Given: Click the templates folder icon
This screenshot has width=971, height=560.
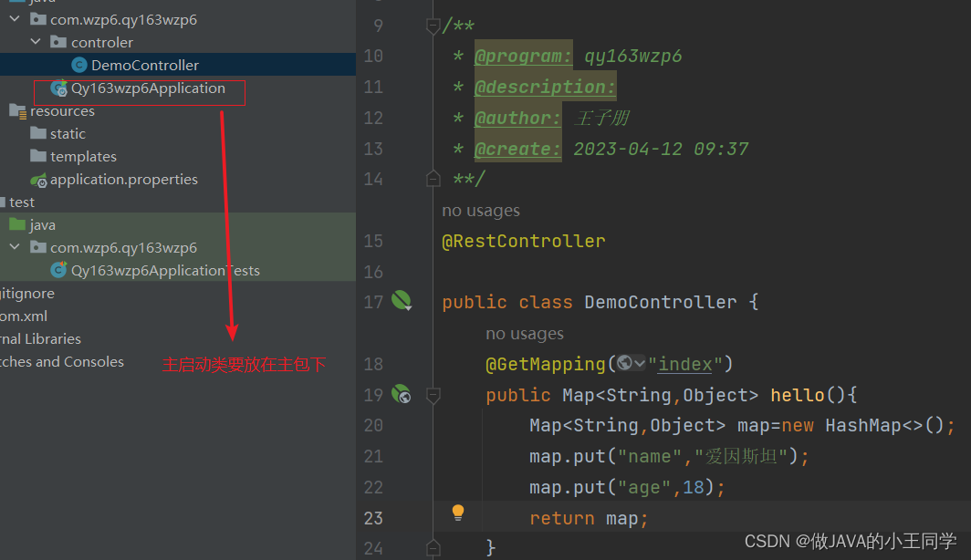Looking at the screenshot, I should (x=37, y=156).
